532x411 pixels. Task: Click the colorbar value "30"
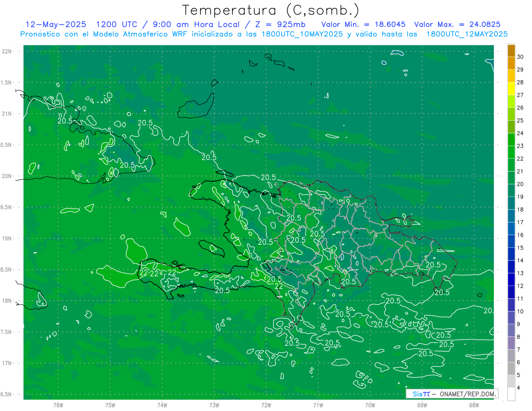[520, 57]
